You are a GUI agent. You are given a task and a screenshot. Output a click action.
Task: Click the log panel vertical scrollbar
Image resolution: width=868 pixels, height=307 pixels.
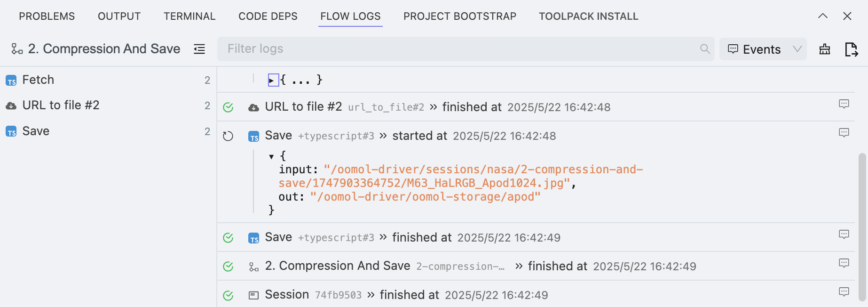862,226
